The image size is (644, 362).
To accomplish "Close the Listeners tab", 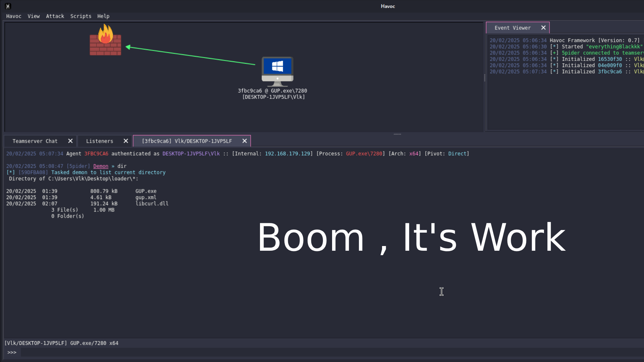I will click(126, 141).
